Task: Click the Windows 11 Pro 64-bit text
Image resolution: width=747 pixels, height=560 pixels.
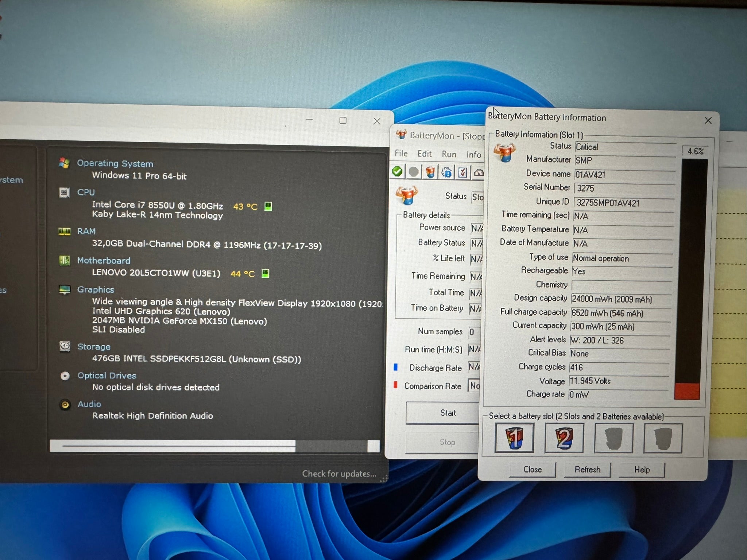Action: [x=139, y=176]
